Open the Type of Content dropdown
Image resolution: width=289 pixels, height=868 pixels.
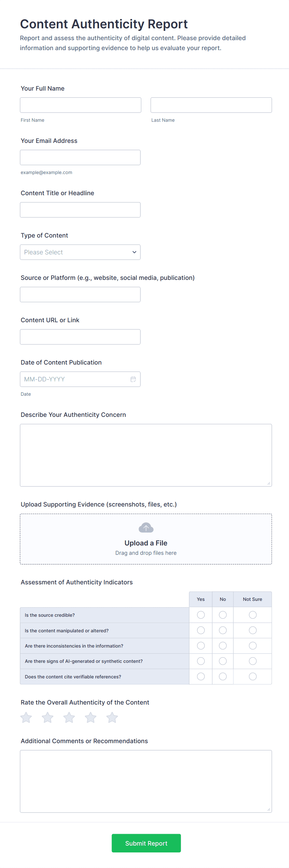[x=80, y=252]
